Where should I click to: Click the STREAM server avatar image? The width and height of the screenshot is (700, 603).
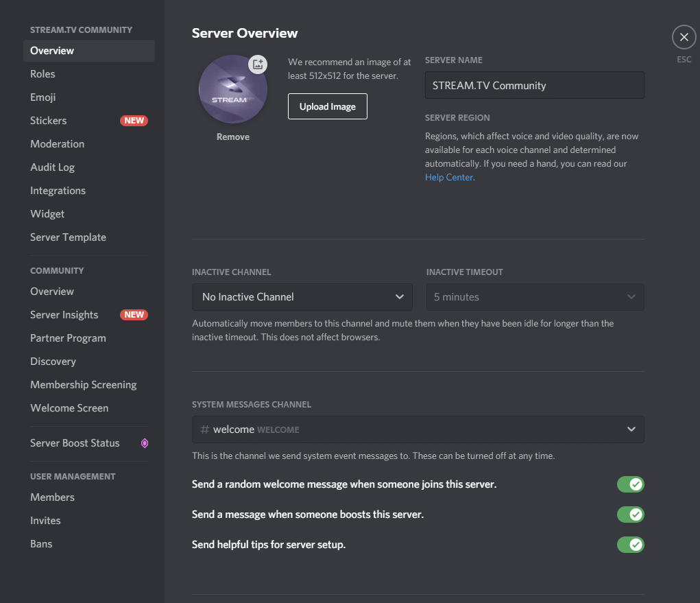tap(232, 91)
